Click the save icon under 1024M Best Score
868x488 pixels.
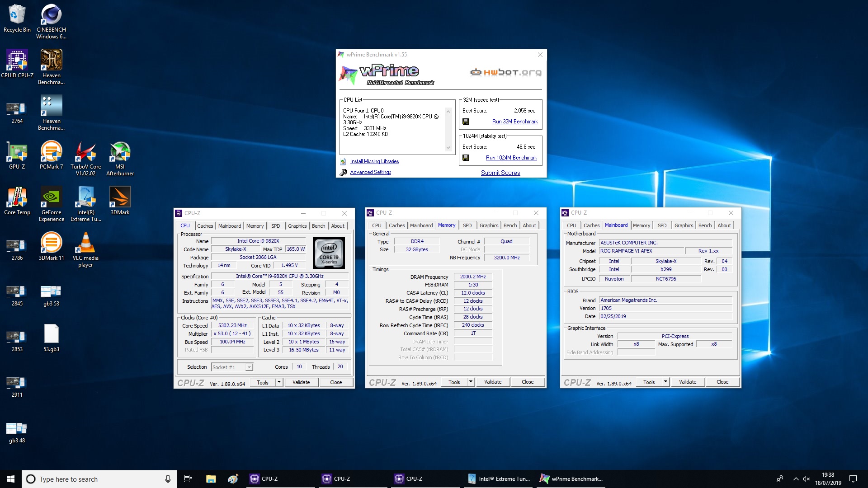click(x=466, y=158)
